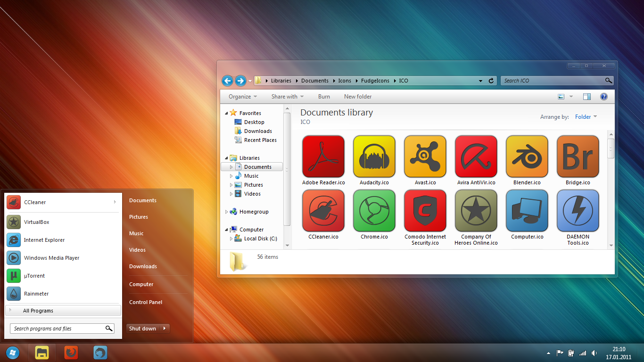Refresh the Explorer address bar

pos(491,81)
